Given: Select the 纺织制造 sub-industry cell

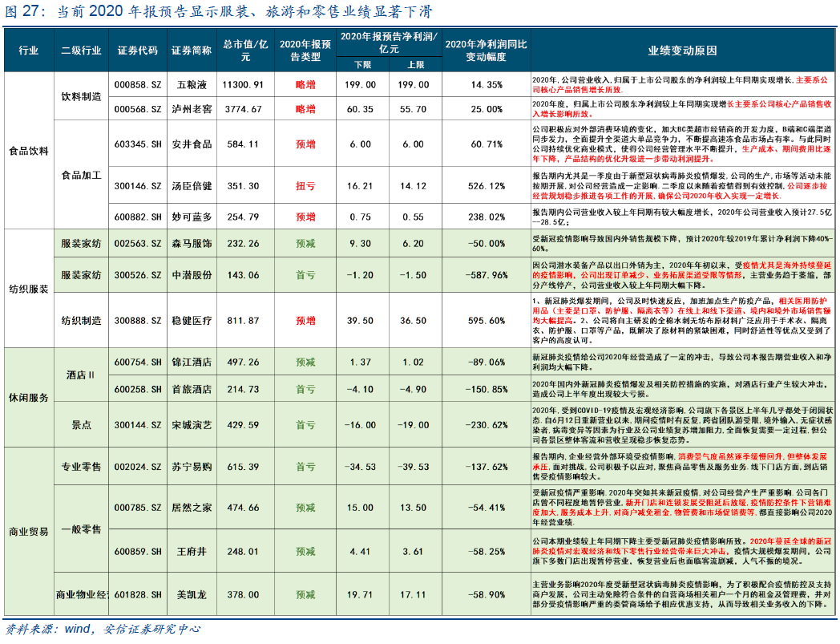Looking at the screenshot, I should point(82,321).
